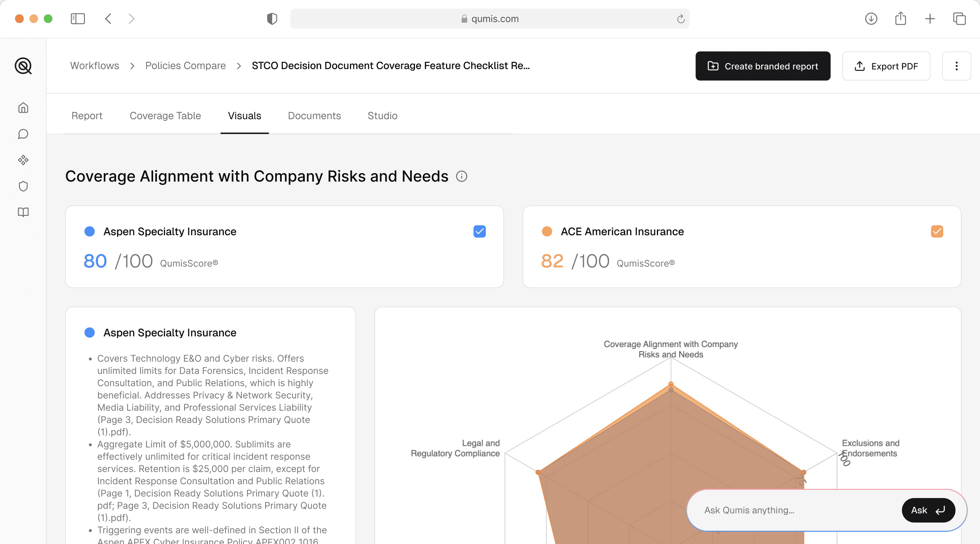Toggle the browser sidebar panel

[x=77, y=18]
